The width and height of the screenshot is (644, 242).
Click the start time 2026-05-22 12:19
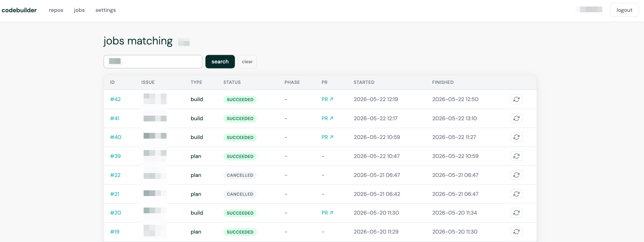click(x=376, y=99)
